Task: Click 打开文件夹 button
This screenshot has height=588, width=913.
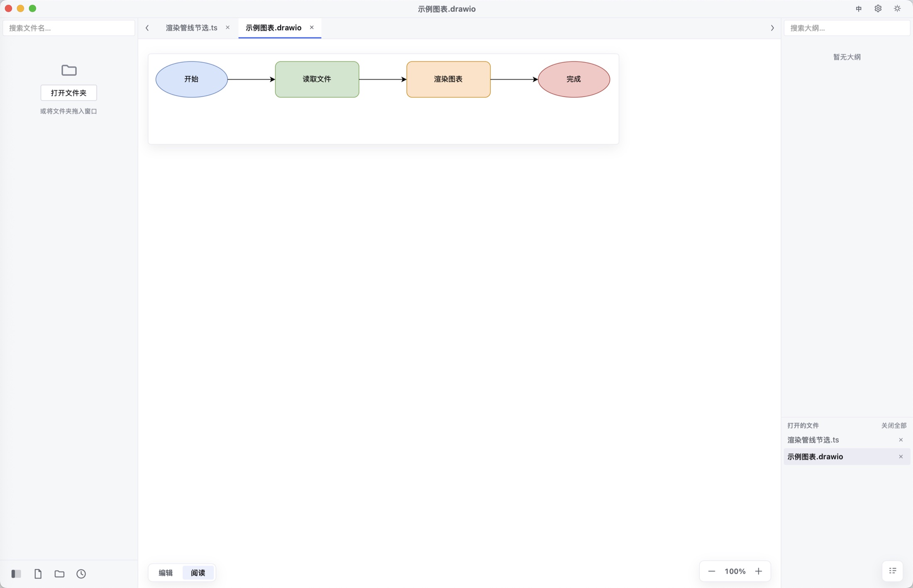Action: pos(69,93)
